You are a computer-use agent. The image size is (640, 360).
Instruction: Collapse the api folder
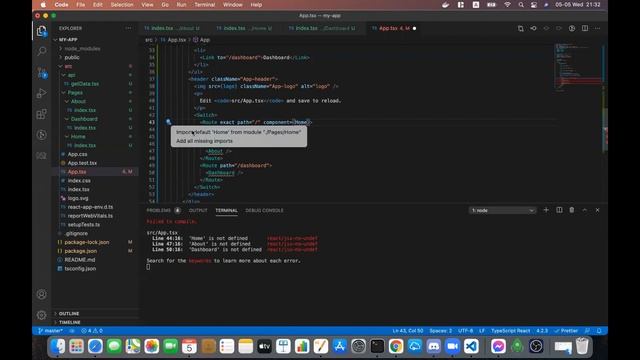(x=71, y=75)
